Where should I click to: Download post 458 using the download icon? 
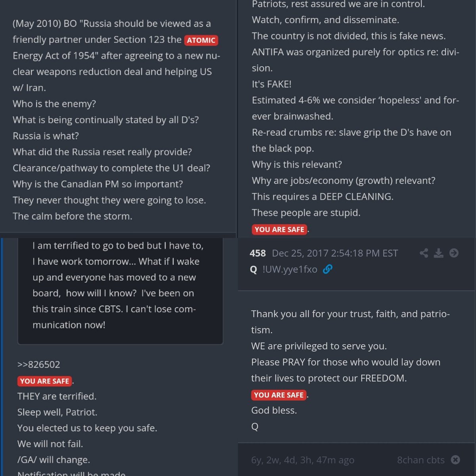tap(438, 253)
